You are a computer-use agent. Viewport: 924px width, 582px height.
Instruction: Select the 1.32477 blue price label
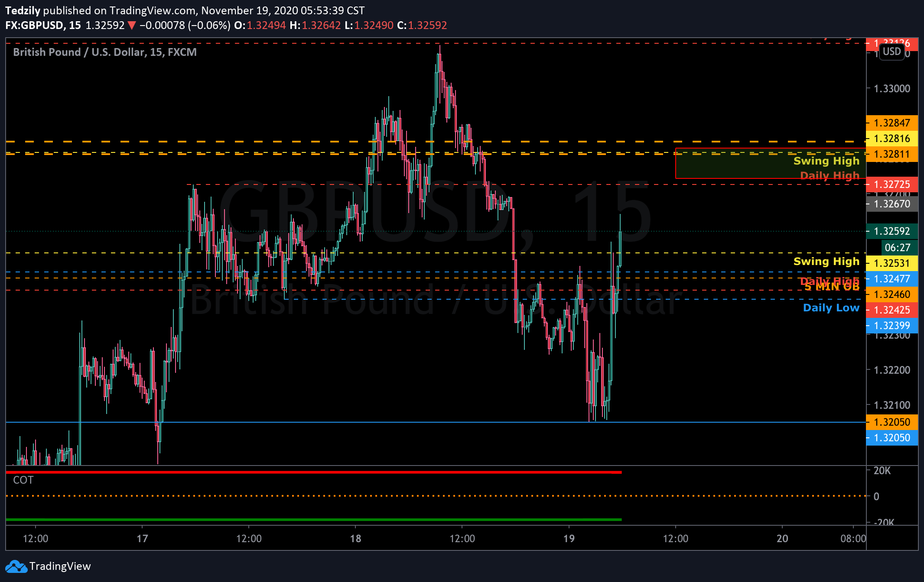(891, 279)
